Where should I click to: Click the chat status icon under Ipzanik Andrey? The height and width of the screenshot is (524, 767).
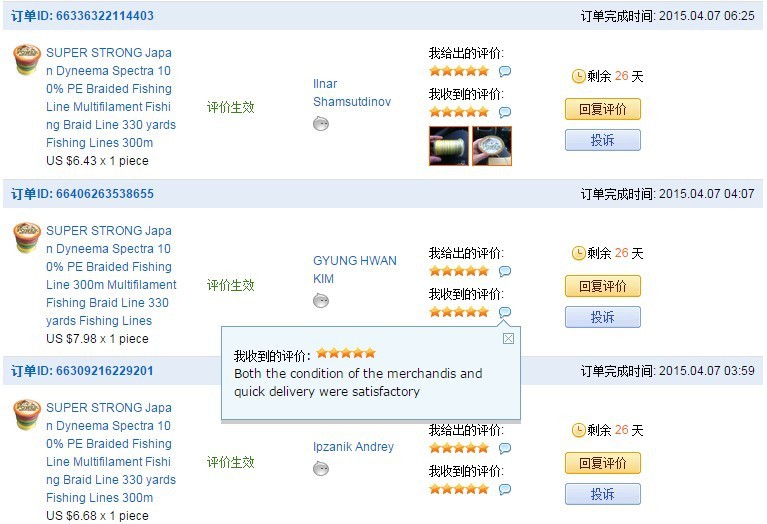tap(321, 469)
